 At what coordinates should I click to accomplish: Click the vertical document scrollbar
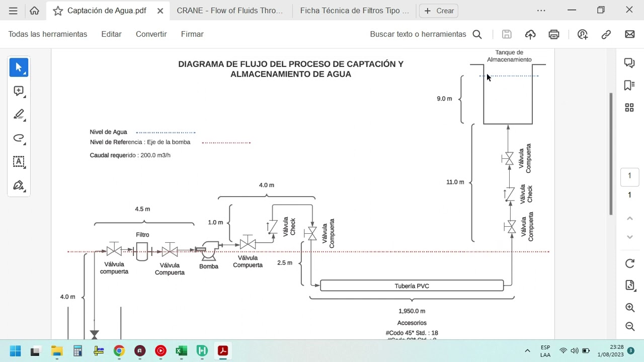pyautogui.click(x=612, y=154)
